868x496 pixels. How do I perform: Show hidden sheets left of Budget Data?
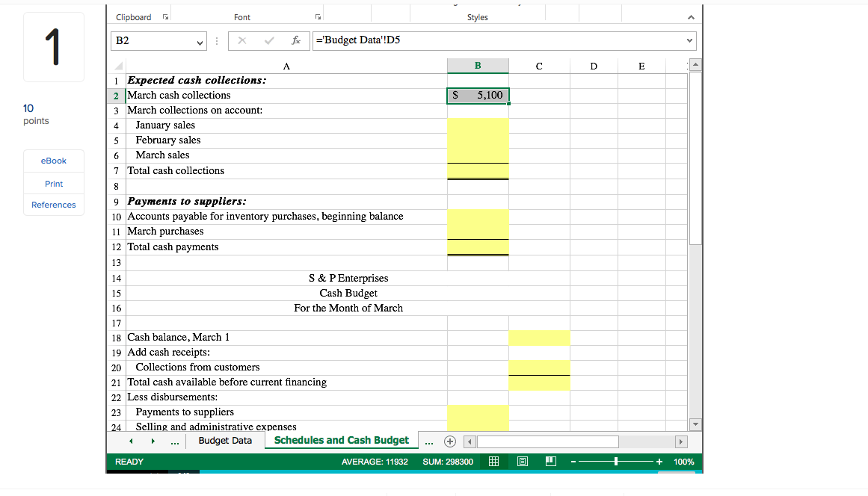point(174,441)
